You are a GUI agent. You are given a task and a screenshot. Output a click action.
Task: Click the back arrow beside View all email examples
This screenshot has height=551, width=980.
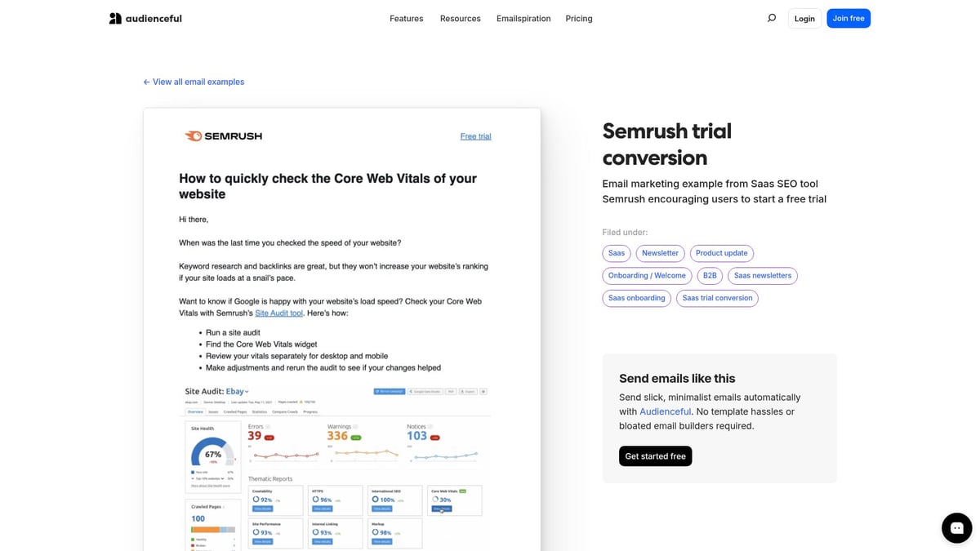[145, 82]
